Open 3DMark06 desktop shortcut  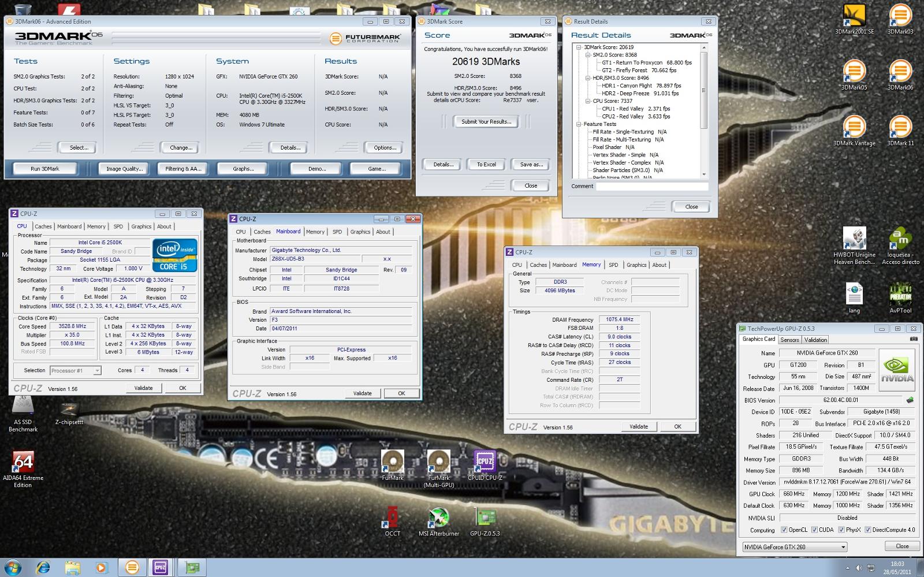pos(900,75)
